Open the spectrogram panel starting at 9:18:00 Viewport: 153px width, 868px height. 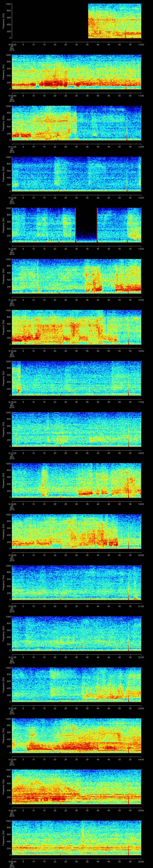(76, 480)
